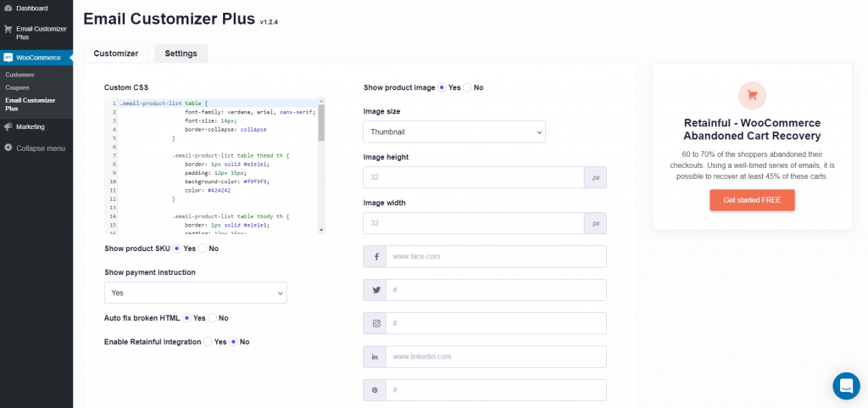
Task: Open the Customers submenu item
Action: pos(19,75)
